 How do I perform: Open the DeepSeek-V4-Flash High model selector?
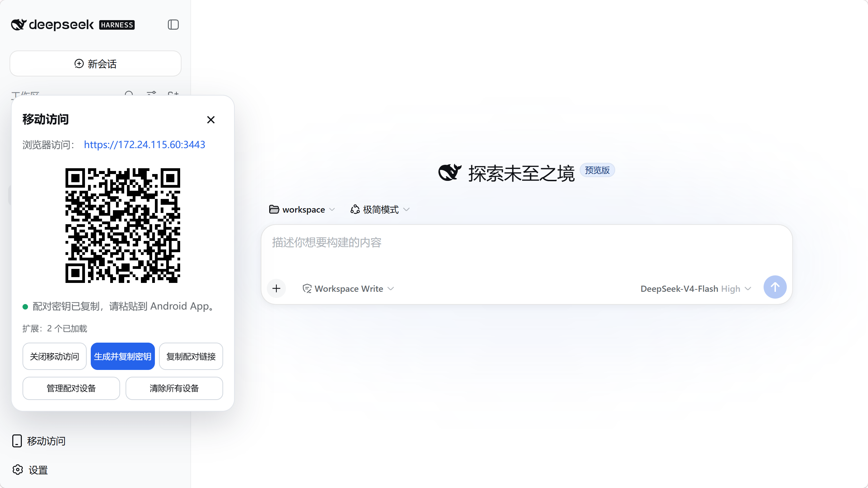pos(696,289)
